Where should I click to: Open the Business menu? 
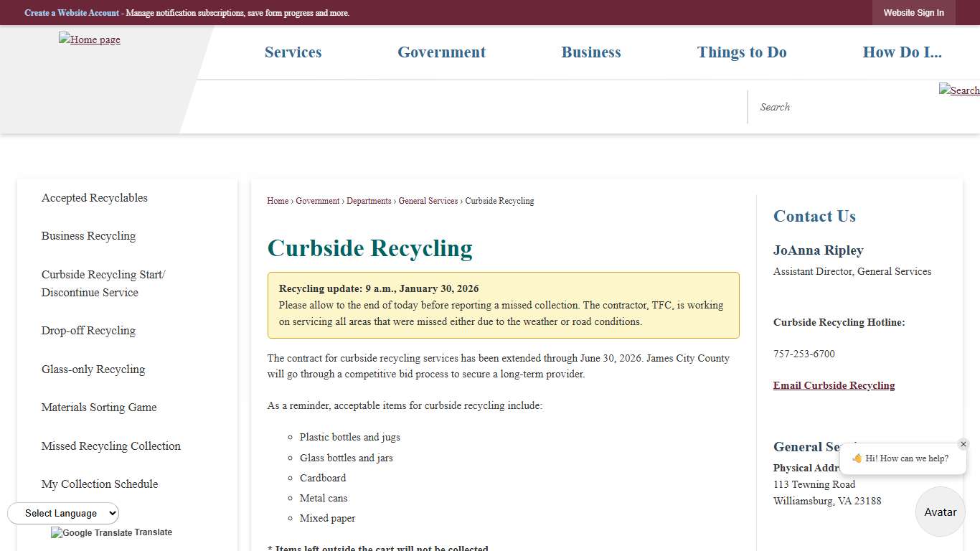[590, 52]
